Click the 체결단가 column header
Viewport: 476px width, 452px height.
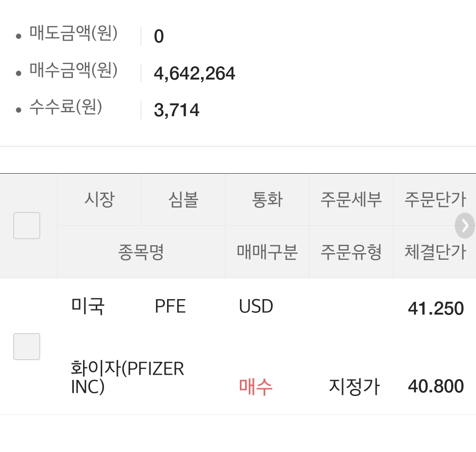tap(435, 252)
